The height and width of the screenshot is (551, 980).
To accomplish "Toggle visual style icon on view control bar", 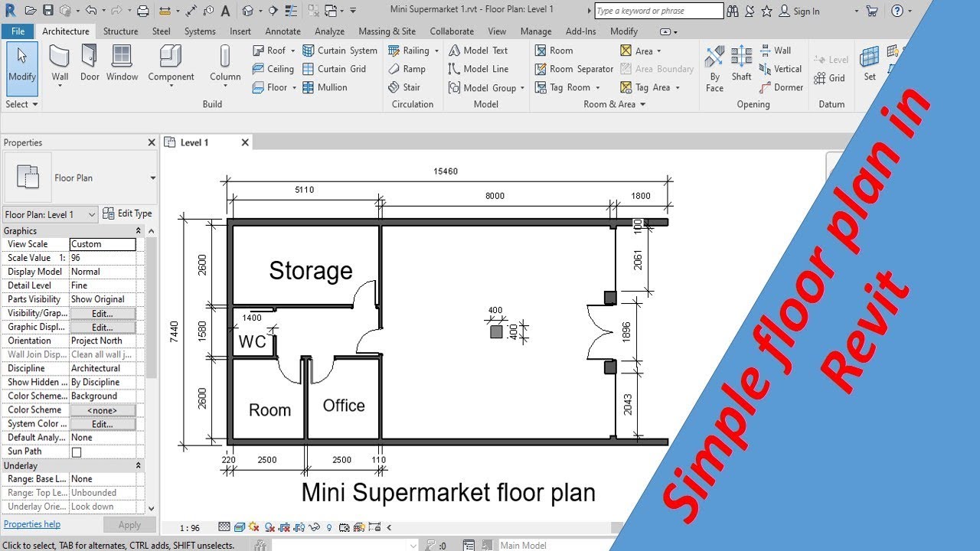I will coord(240,527).
